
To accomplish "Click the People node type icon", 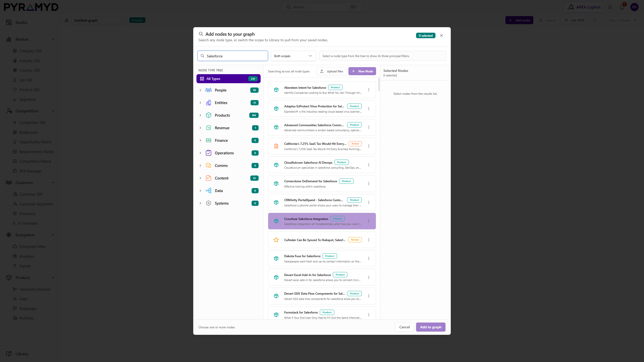I will tap(208, 90).
